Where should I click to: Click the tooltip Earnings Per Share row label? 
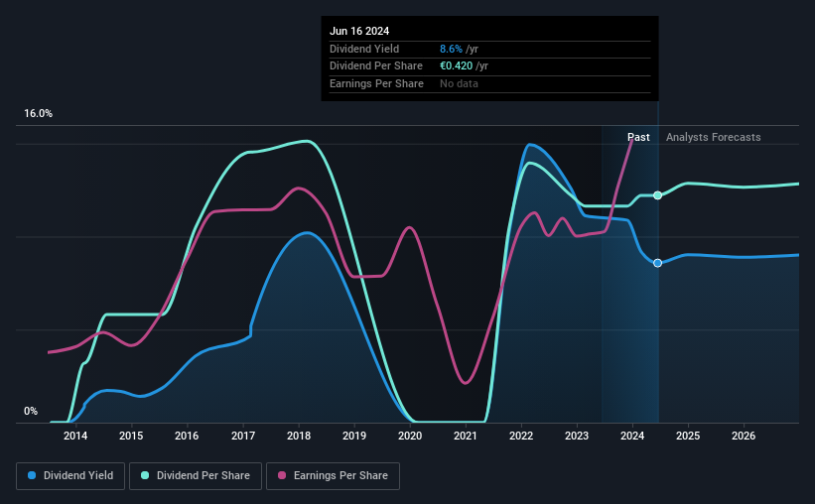point(376,83)
